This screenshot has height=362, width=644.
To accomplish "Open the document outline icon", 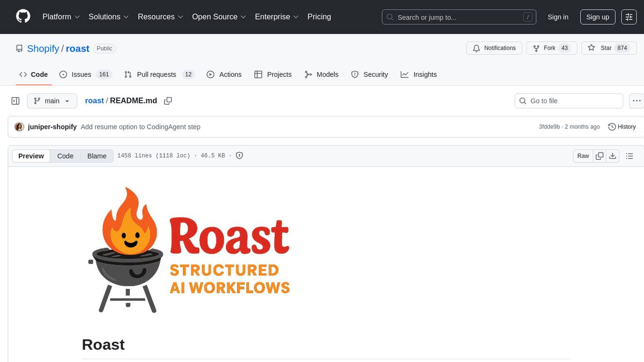I will (629, 156).
